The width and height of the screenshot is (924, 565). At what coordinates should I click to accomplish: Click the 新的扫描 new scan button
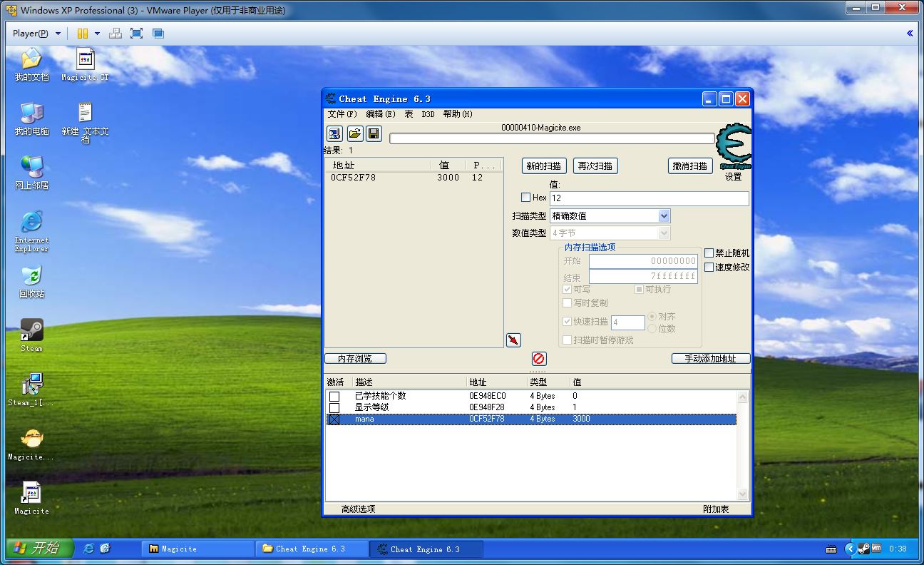(x=544, y=166)
